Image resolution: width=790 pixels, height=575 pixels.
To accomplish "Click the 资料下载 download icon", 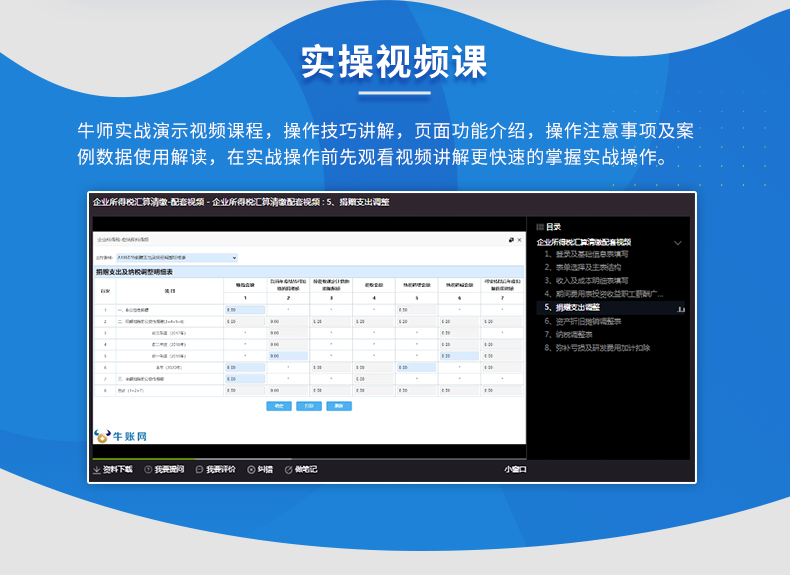I will click(x=96, y=470).
